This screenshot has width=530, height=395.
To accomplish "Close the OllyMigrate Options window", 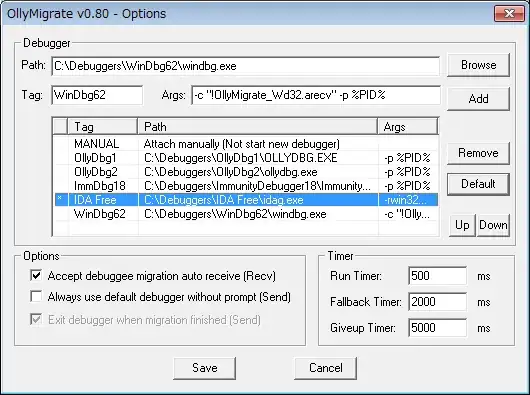I will (509, 14).
